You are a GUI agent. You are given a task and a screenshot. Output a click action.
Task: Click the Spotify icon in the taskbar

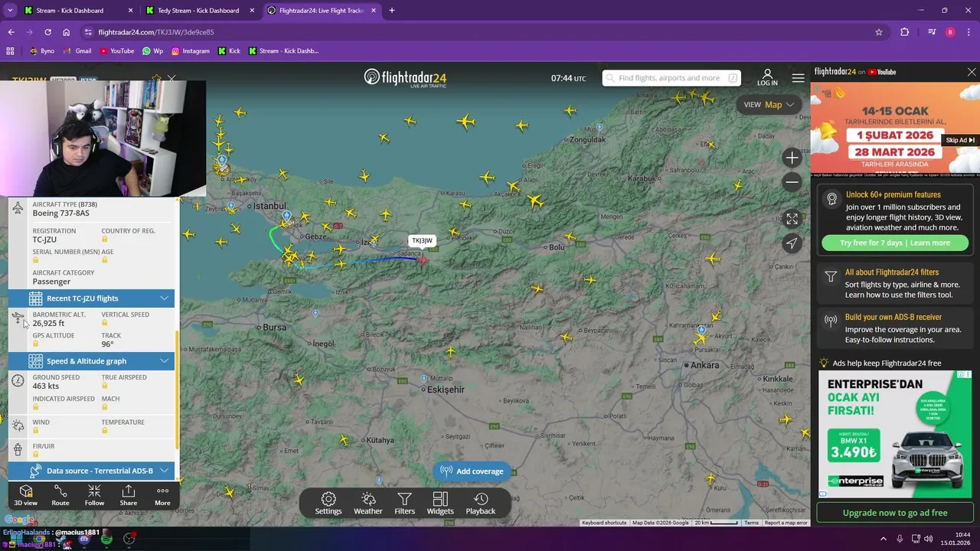106,540
